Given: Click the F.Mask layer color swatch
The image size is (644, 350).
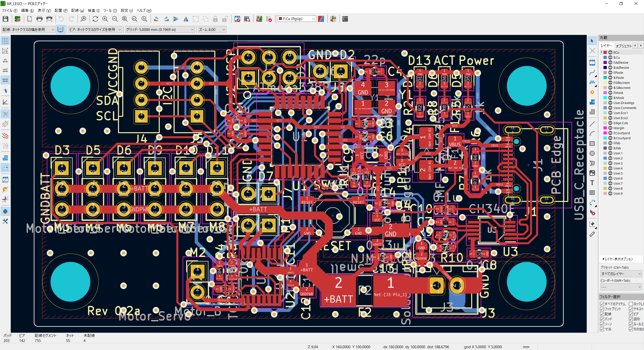Looking at the screenshot, I should [x=605, y=93].
